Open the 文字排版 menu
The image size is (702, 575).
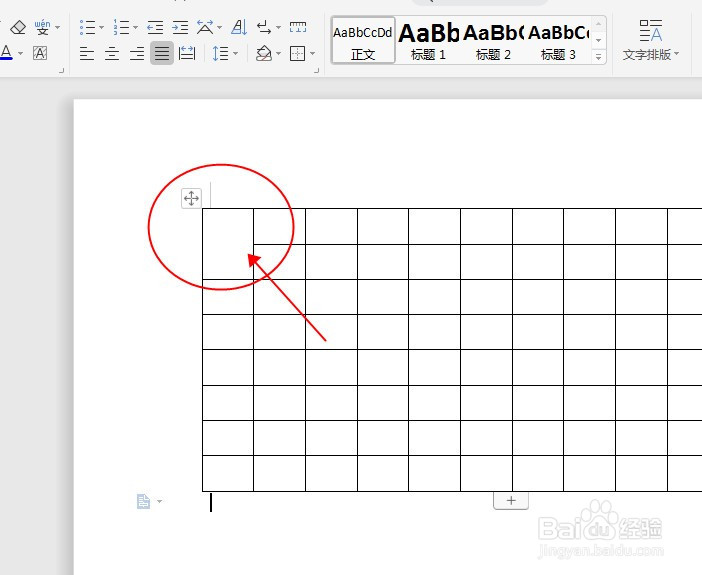(651, 41)
